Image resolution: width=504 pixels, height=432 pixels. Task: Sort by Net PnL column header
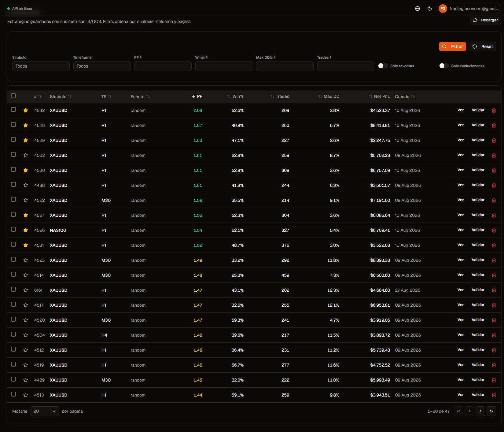coord(379,96)
